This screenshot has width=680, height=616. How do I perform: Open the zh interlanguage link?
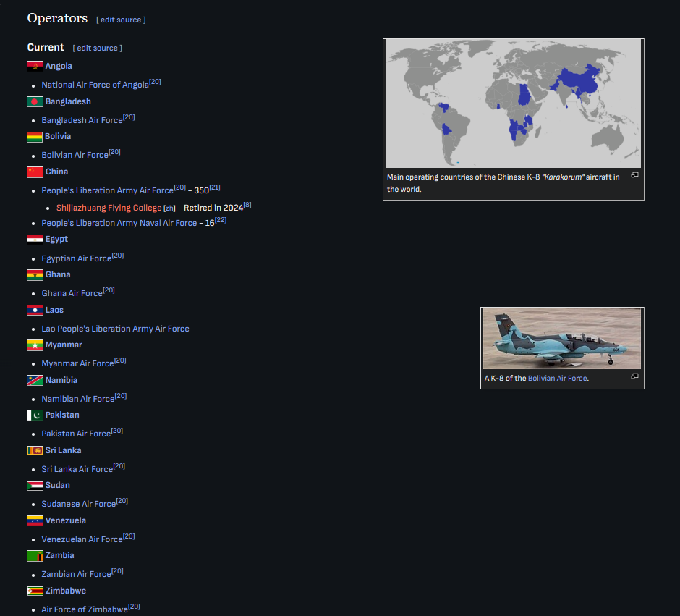pos(169,208)
